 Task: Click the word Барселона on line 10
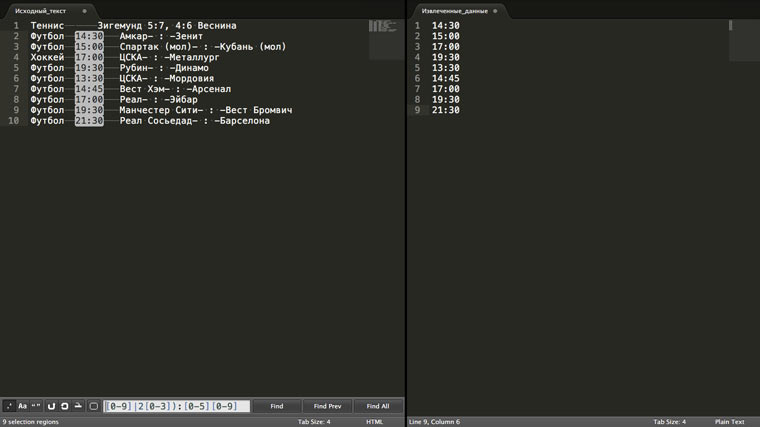click(x=245, y=121)
